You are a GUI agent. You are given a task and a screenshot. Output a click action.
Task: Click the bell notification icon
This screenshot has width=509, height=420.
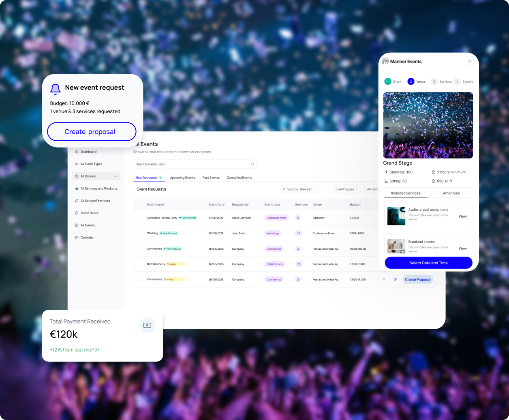(x=56, y=88)
